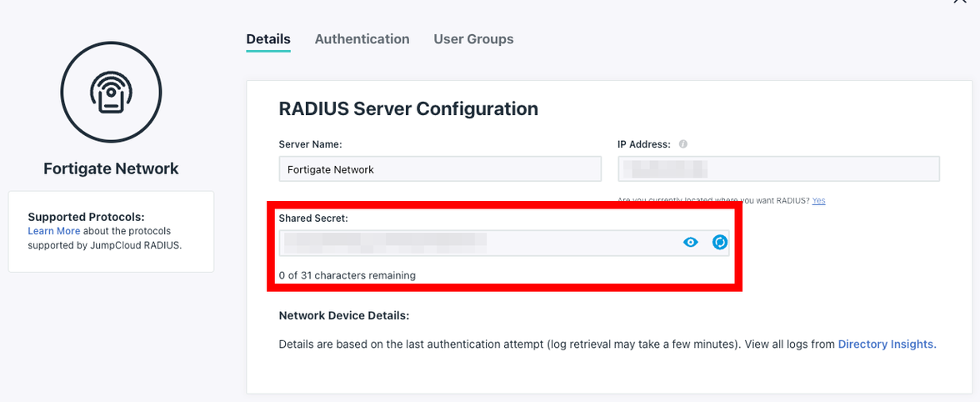This screenshot has height=402, width=980.
Task: Click the Fortigate Network RADIUS device icon
Action: [x=112, y=92]
